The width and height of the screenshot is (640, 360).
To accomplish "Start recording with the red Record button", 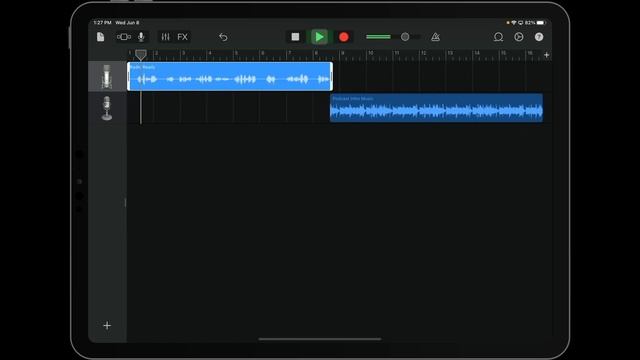I will (x=344, y=37).
